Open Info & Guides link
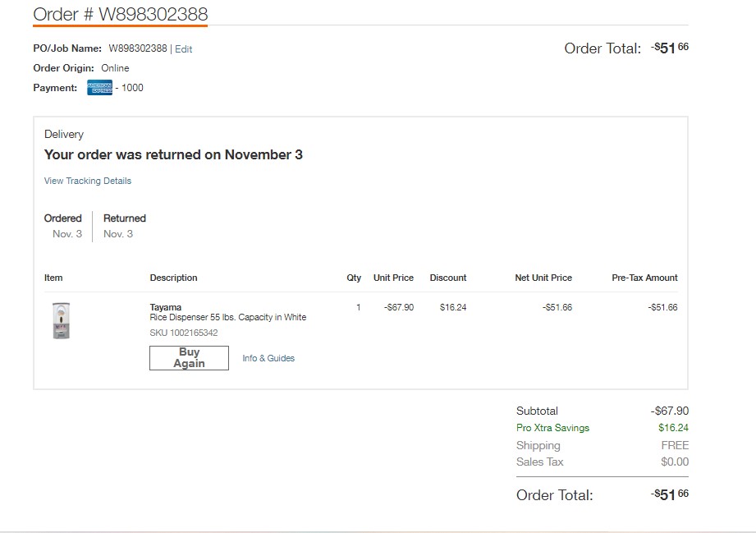The height and width of the screenshot is (533, 756). [x=268, y=358]
